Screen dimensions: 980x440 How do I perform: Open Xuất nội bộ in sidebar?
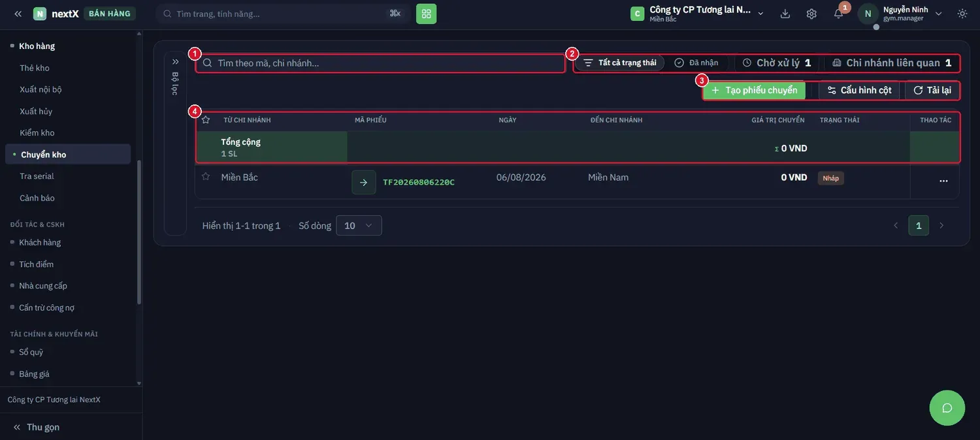coord(41,89)
